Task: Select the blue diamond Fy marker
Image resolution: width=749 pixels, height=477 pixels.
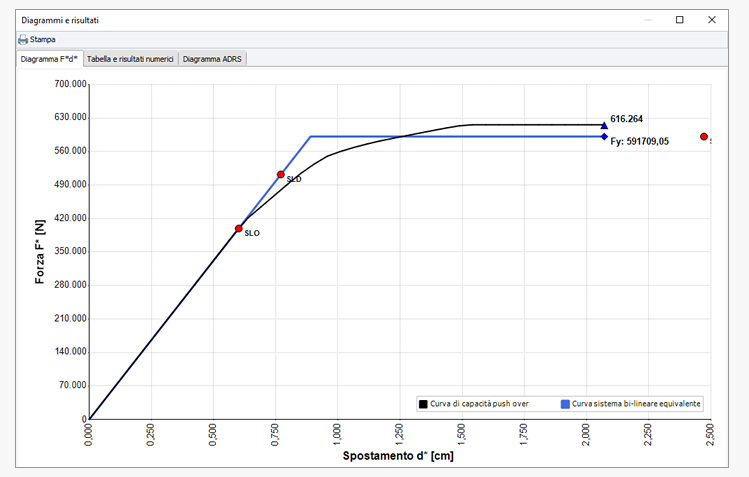Action: click(604, 136)
